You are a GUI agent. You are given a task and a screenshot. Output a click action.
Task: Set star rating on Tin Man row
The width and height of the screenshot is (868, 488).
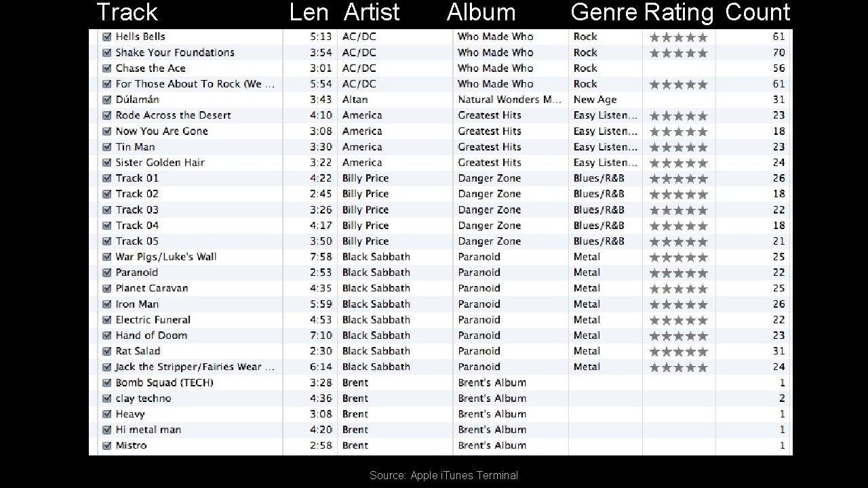(x=678, y=147)
